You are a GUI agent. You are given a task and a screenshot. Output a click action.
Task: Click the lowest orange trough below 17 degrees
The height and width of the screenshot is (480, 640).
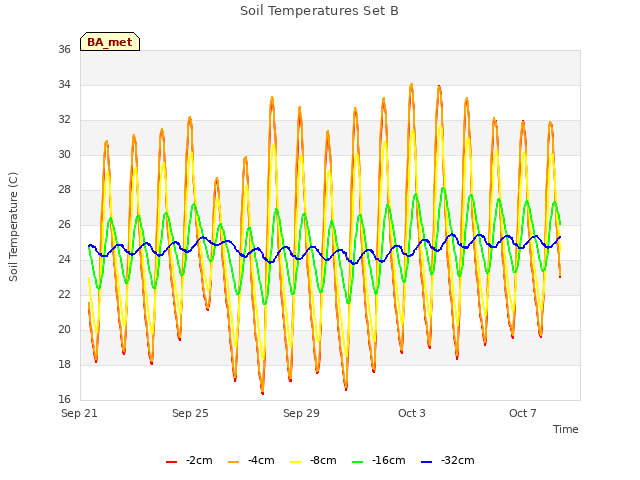pyautogui.click(x=262, y=393)
